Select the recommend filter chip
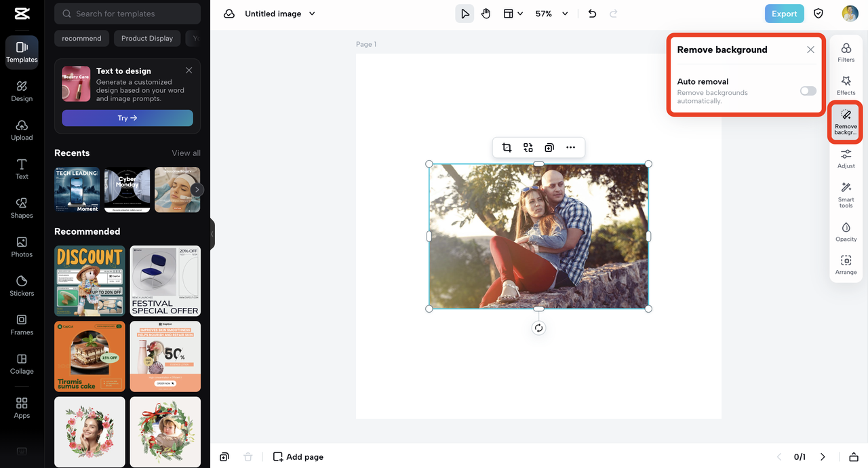Screen dimensions: 868x468 coord(81,39)
